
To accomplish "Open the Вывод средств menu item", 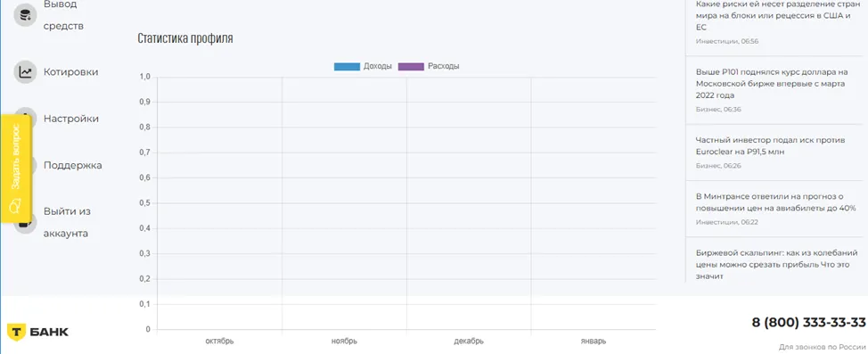I will pos(63,15).
